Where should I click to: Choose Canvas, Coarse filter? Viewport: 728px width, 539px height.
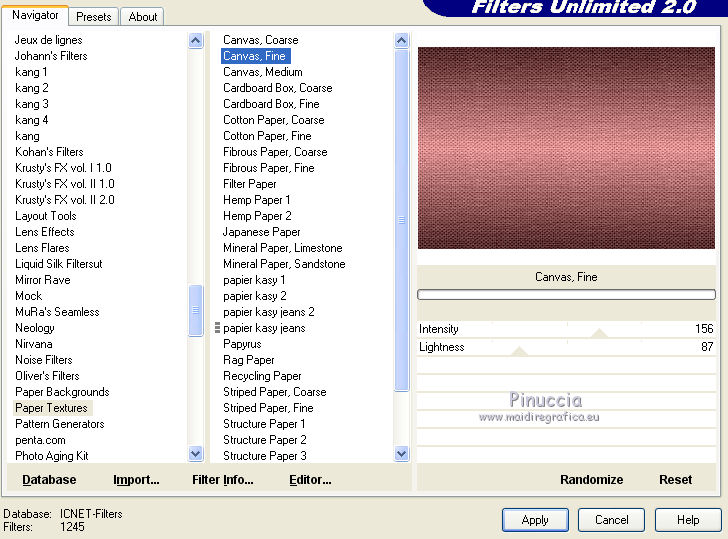coord(260,40)
